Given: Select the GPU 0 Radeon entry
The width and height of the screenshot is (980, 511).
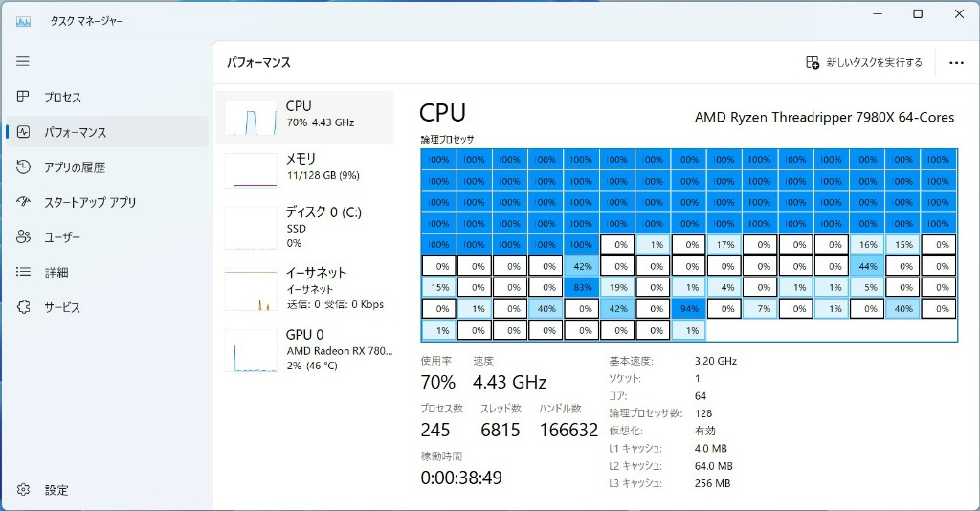Looking at the screenshot, I should (308, 349).
